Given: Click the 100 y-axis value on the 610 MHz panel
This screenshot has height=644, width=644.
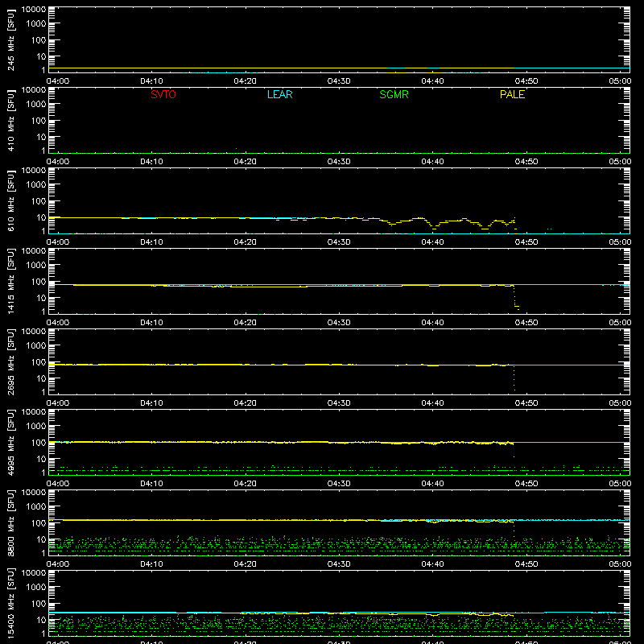Looking at the screenshot, I should [x=39, y=201].
